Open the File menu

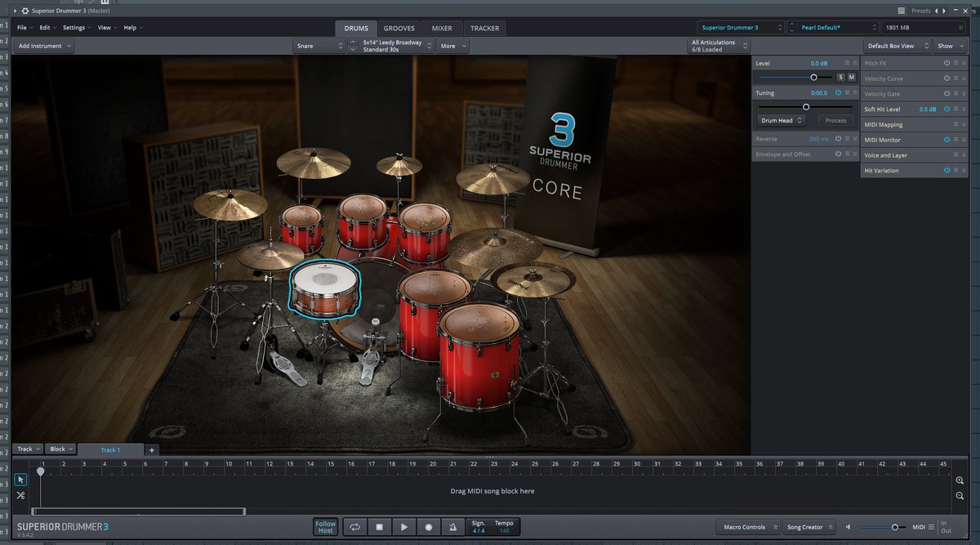[24, 28]
